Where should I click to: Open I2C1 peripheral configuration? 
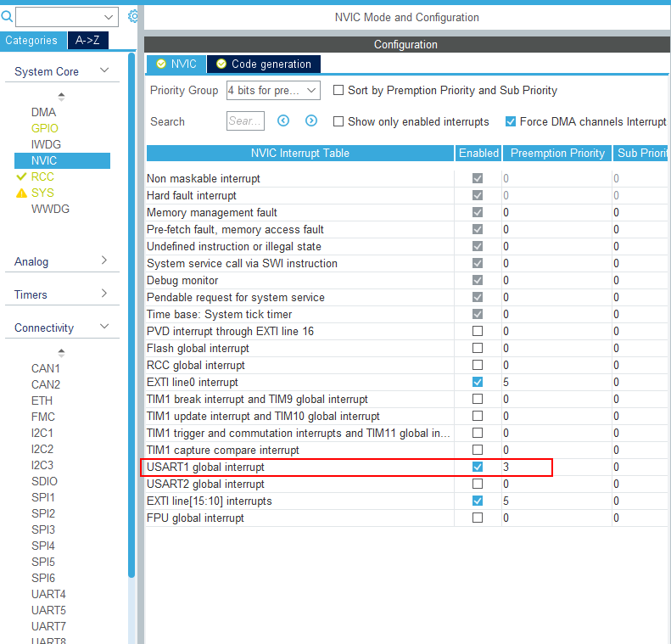coord(42,433)
